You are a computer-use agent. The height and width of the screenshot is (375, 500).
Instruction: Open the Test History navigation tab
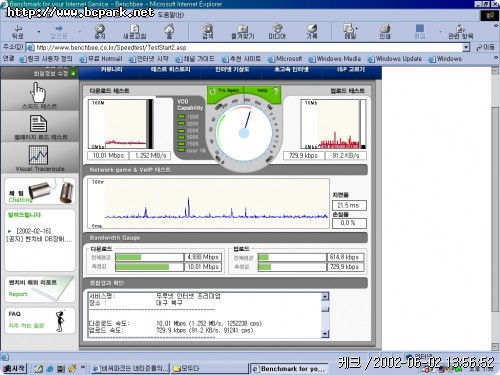tap(170, 69)
